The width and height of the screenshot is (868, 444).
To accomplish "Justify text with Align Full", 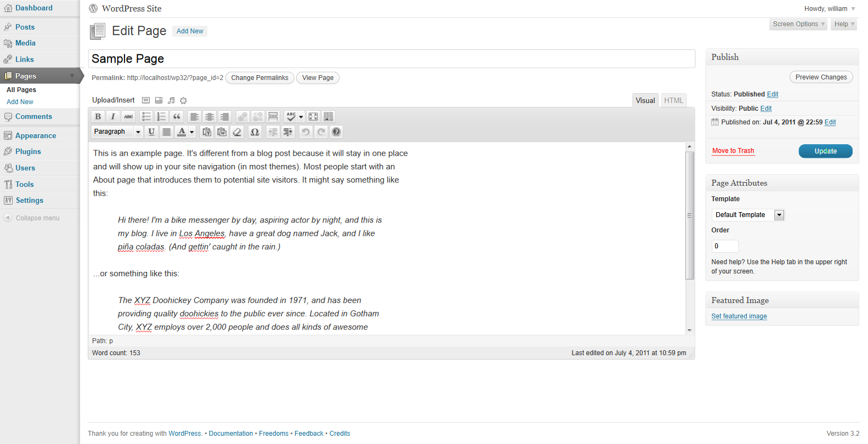I will tap(167, 132).
